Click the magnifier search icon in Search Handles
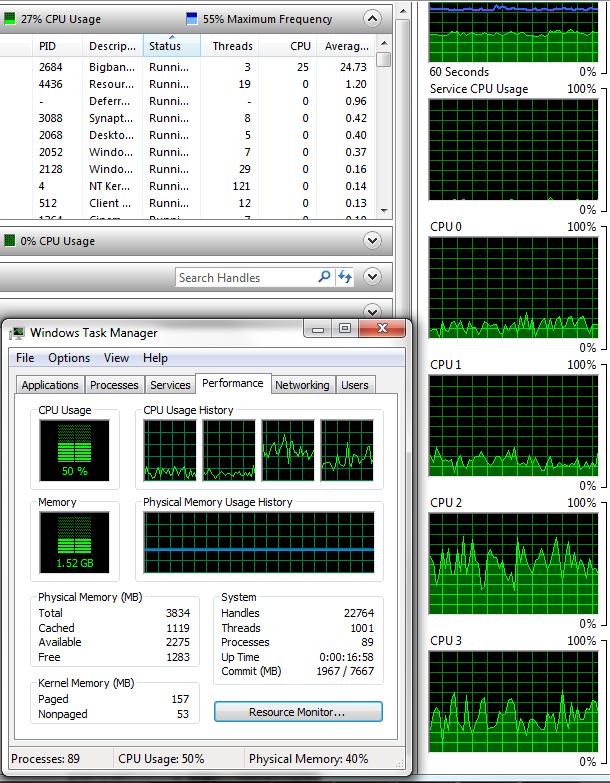This screenshot has width=610, height=783. pos(324,277)
